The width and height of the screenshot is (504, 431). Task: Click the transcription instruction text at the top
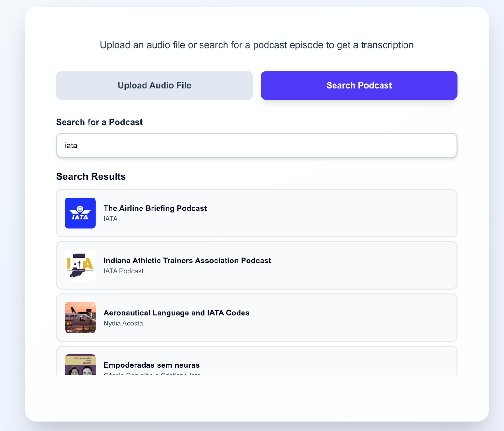[256, 45]
